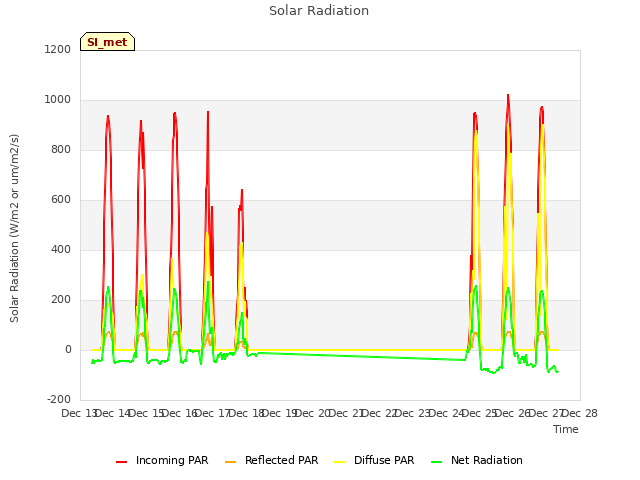Click the y-axis label Solar Radiation
640x480 pixels.
14,228
